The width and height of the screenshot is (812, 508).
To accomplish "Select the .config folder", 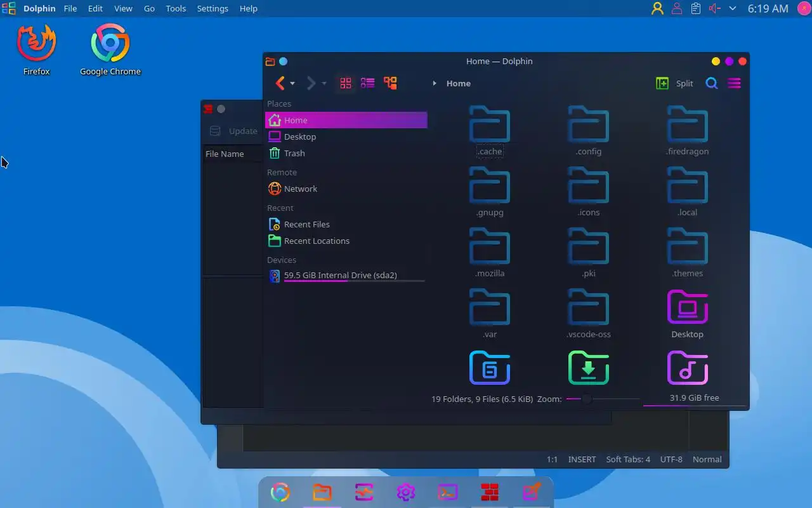I will click(589, 131).
